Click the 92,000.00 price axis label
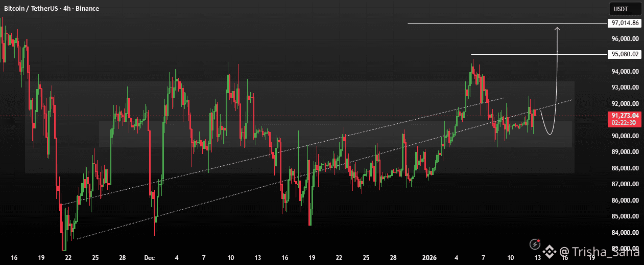 coord(625,104)
